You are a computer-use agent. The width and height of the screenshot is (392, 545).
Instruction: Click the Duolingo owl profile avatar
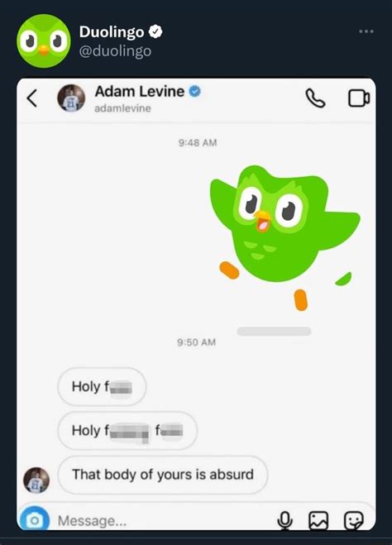coord(44,41)
